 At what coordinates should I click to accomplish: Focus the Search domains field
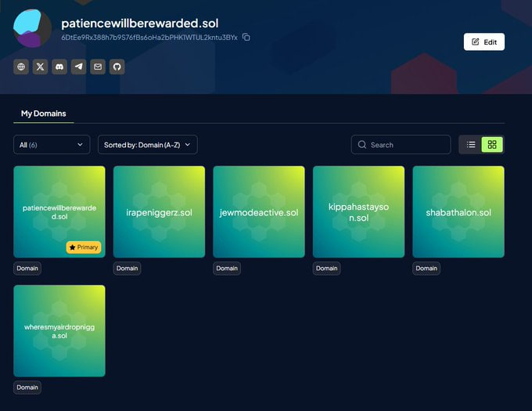(x=401, y=145)
